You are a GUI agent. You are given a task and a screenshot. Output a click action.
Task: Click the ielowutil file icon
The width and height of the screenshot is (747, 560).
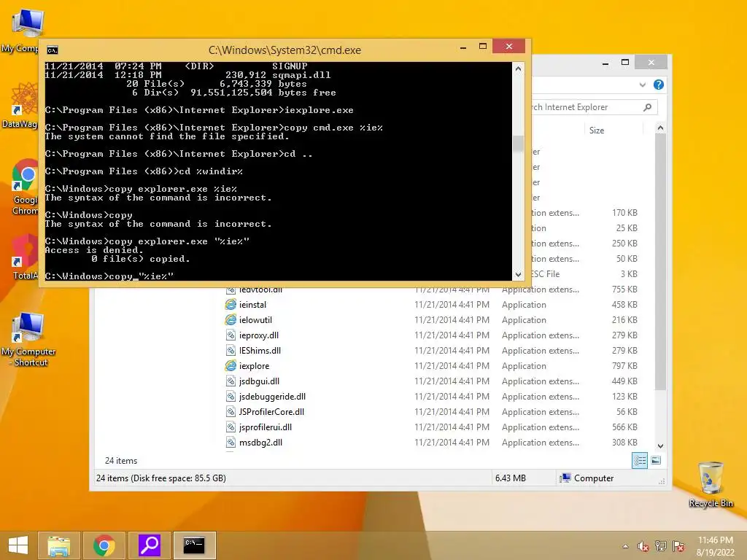tap(231, 320)
